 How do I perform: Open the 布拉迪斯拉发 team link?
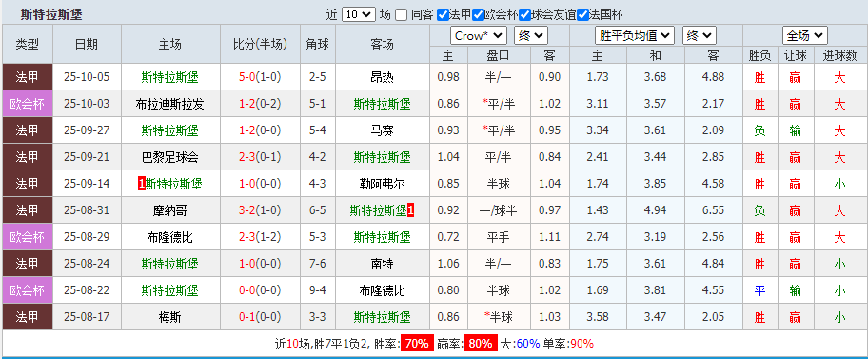(170, 104)
